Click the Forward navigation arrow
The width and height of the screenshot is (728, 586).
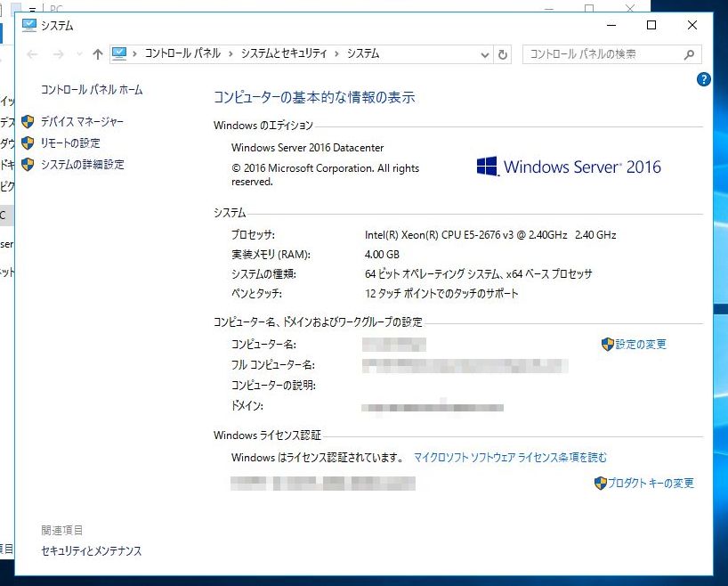click(58, 54)
